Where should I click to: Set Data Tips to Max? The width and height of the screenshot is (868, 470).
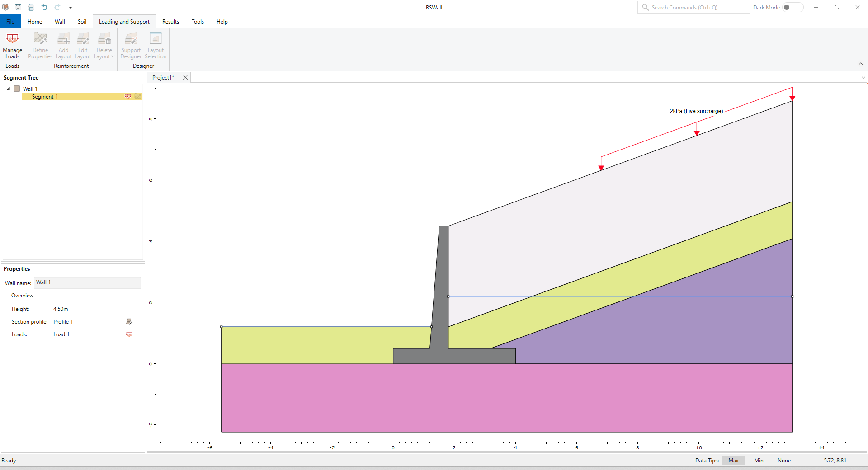[x=733, y=461]
